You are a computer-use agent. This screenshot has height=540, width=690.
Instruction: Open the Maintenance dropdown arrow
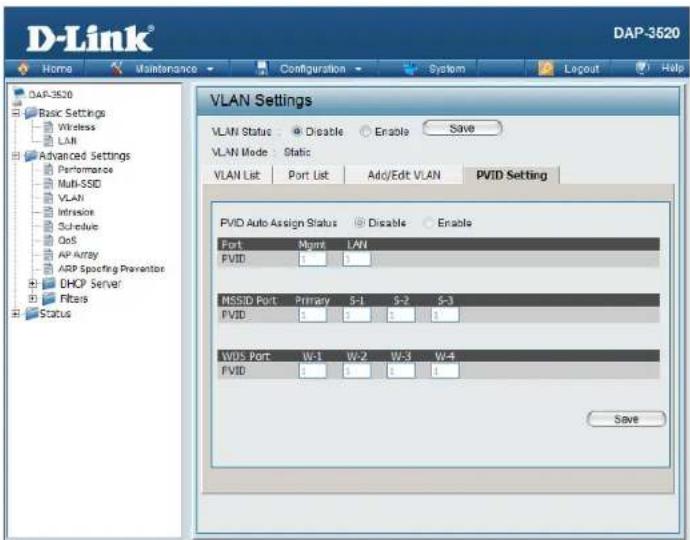210,69
